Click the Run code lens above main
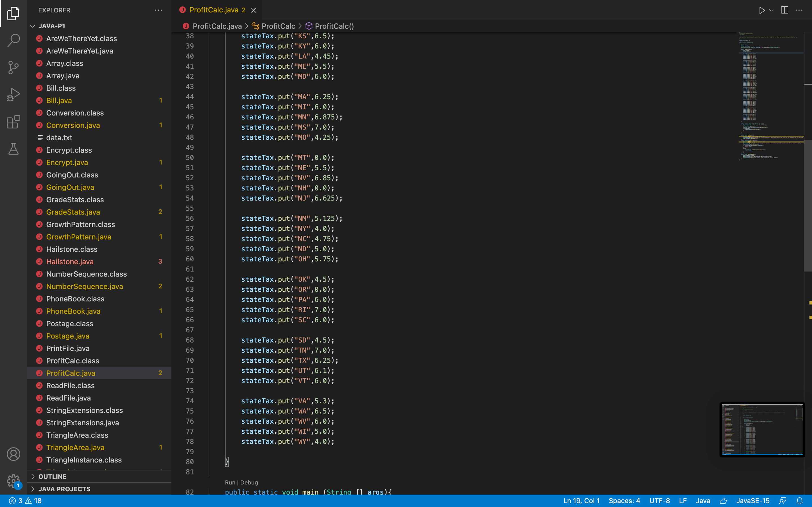Image resolution: width=812 pixels, height=507 pixels. (x=230, y=482)
